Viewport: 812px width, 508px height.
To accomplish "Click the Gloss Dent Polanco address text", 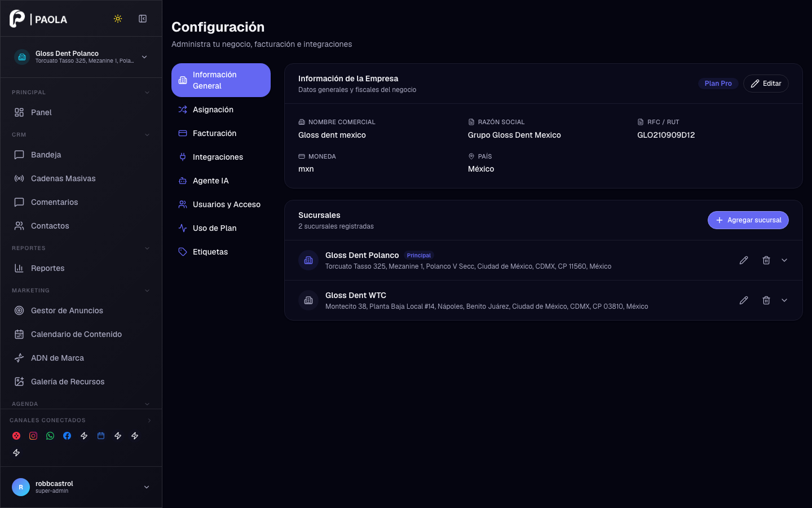I will tap(468, 266).
